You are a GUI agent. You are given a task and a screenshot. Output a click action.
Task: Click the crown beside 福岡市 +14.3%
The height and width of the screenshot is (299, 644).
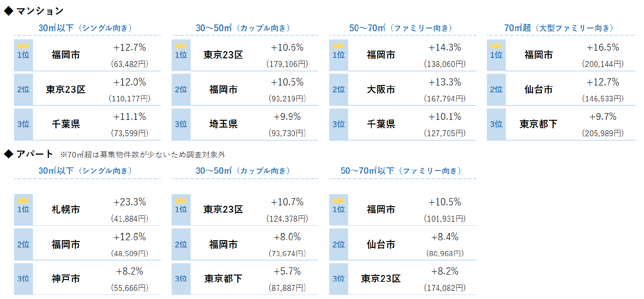(338, 45)
